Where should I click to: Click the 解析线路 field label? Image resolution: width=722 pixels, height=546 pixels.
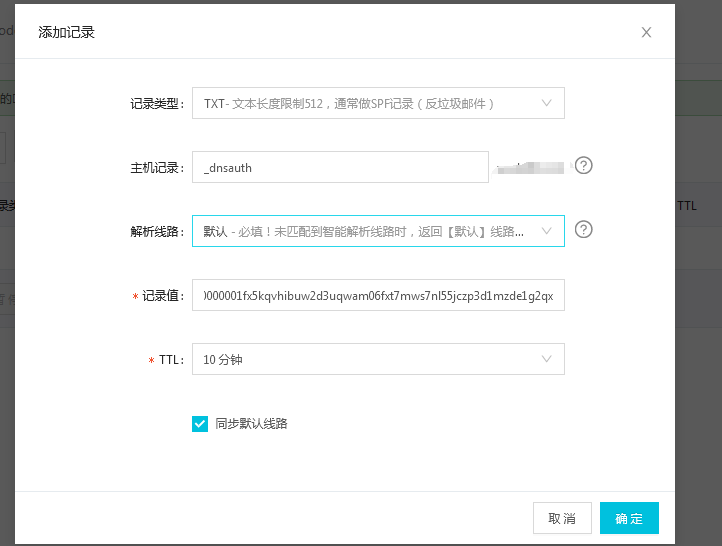point(157,231)
